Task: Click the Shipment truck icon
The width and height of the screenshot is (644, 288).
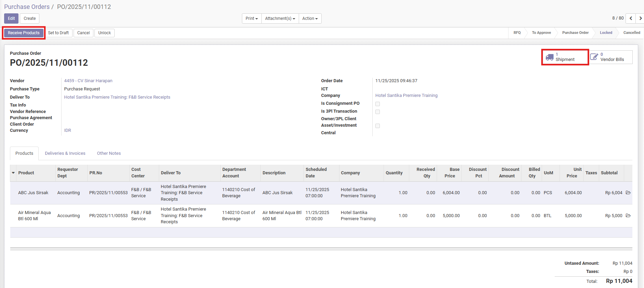Action: [550, 57]
